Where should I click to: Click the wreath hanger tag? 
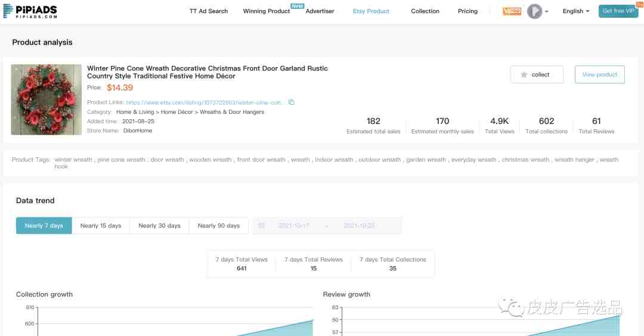(x=574, y=160)
